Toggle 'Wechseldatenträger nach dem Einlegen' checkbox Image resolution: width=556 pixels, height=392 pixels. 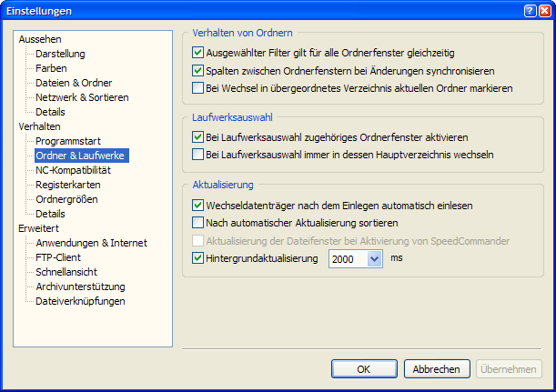coord(197,206)
